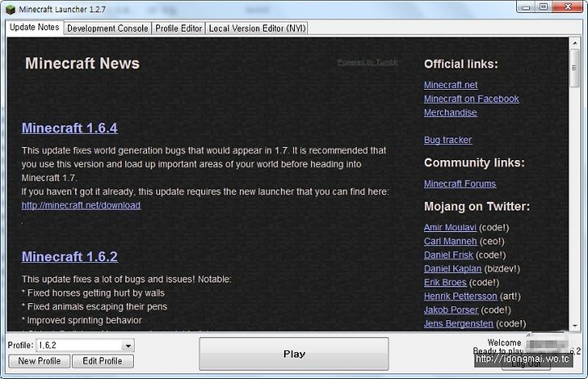Start the game with the Play button
The image size is (588, 379).
click(294, 354)
